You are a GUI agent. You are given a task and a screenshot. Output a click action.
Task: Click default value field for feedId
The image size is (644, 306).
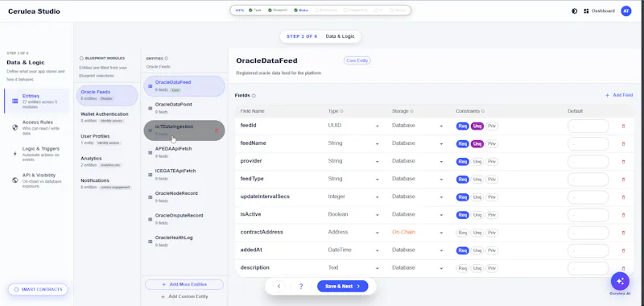point(588,126)
